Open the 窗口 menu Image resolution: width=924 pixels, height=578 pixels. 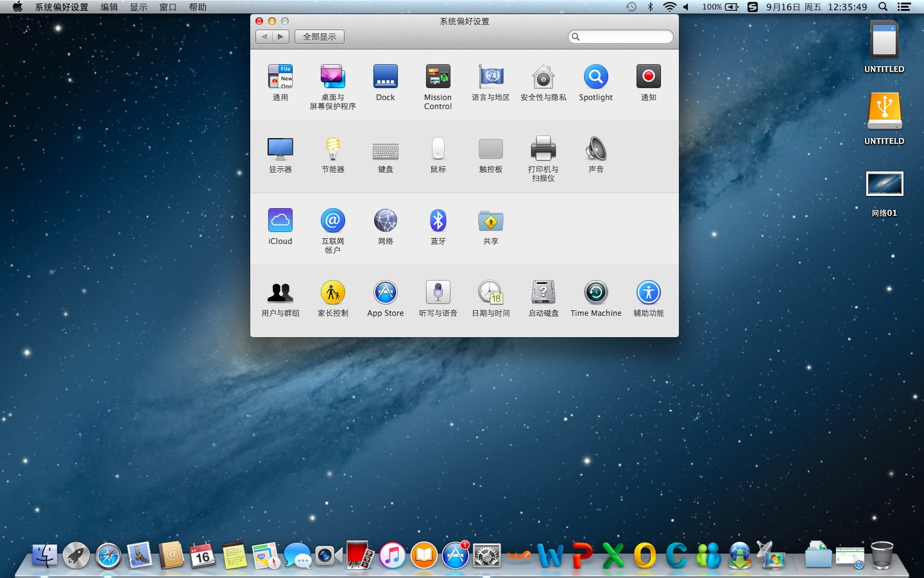coord(168,7)
